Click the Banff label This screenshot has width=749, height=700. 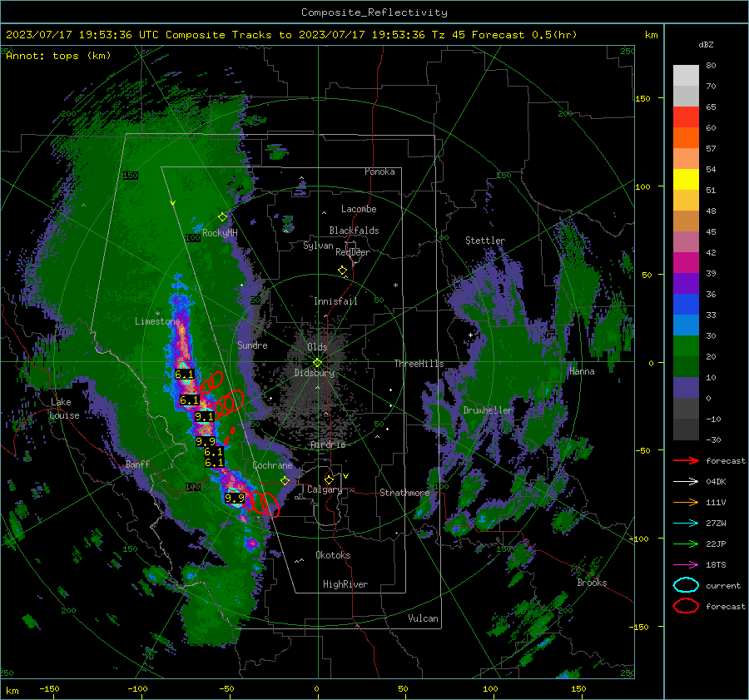coord(137,464)
